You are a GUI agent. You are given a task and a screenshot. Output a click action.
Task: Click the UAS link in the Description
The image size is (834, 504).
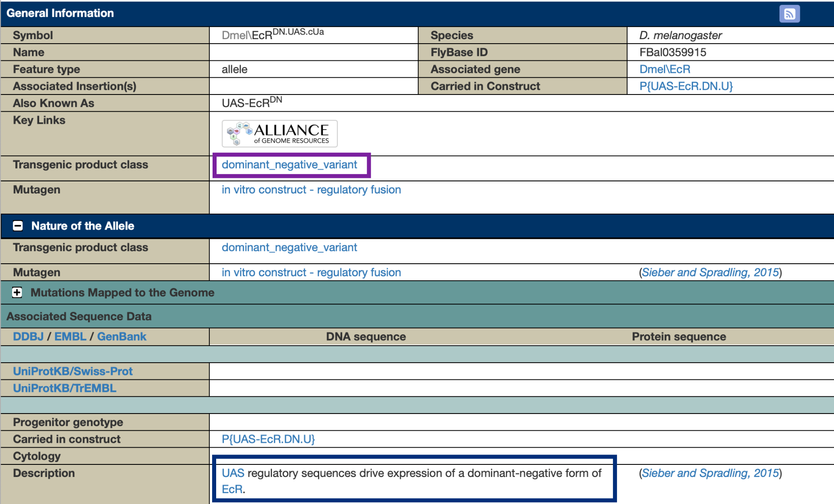click(x=233, y=473)
